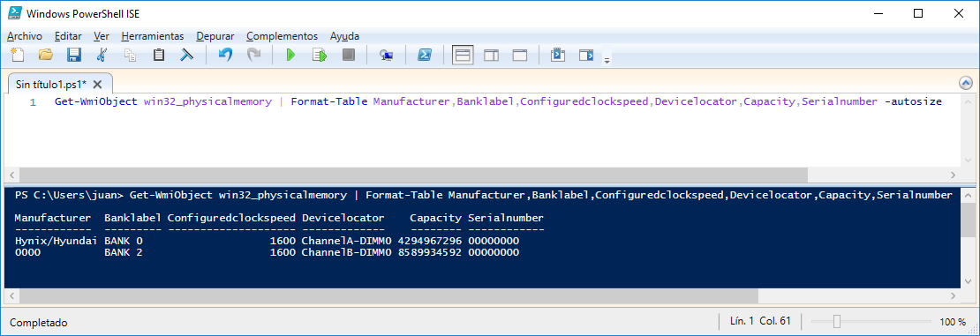
Task: Redo edit with grey arrow icon
Action: point(253,55)
